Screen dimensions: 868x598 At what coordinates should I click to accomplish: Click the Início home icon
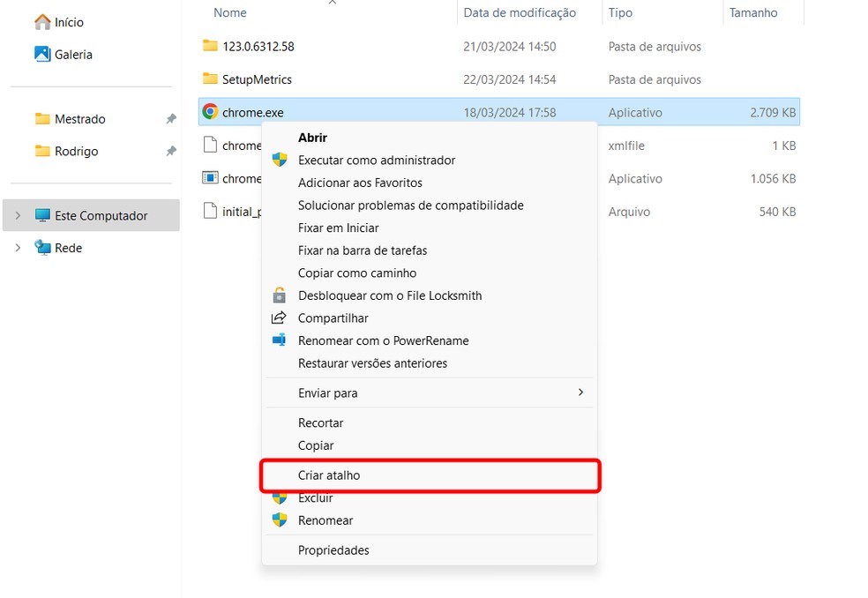coord(42,21)
